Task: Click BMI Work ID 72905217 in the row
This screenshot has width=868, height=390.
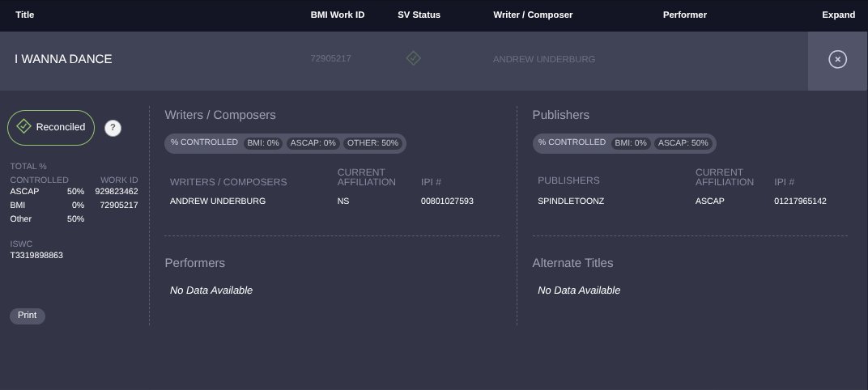Action: click(x=330, y=58)
